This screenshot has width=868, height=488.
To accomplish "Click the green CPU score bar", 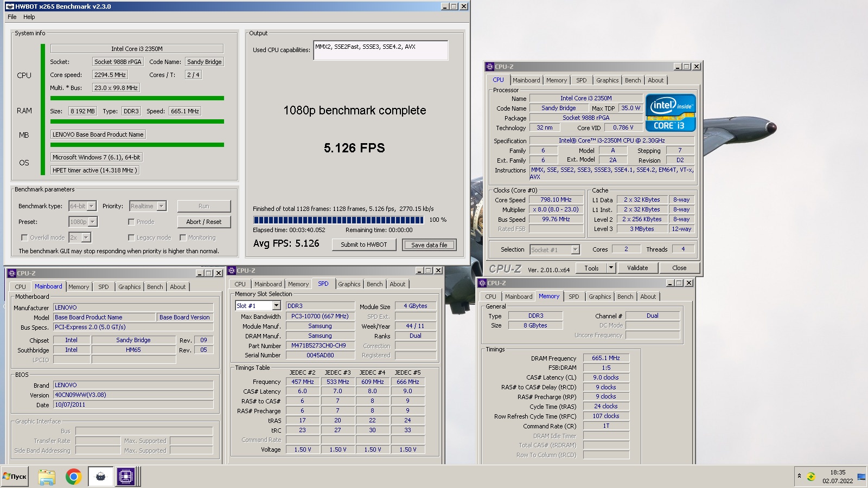I will pyautogui.click(x=137, y=98).
